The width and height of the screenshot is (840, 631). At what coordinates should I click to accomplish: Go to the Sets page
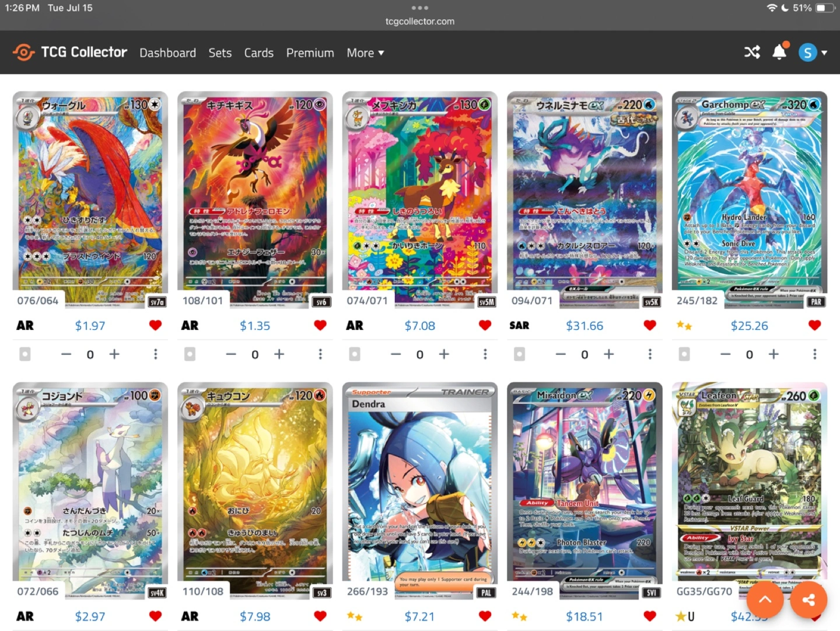coord(220,53)
